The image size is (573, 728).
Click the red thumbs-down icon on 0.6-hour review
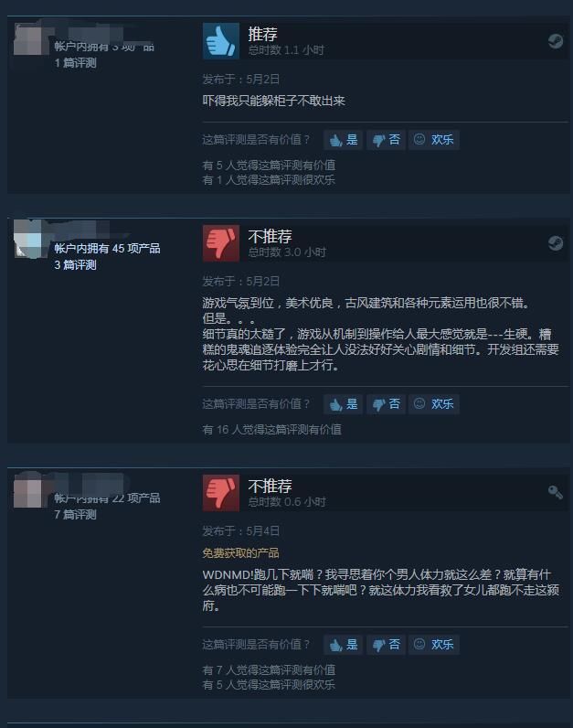[x=221, y=493]
